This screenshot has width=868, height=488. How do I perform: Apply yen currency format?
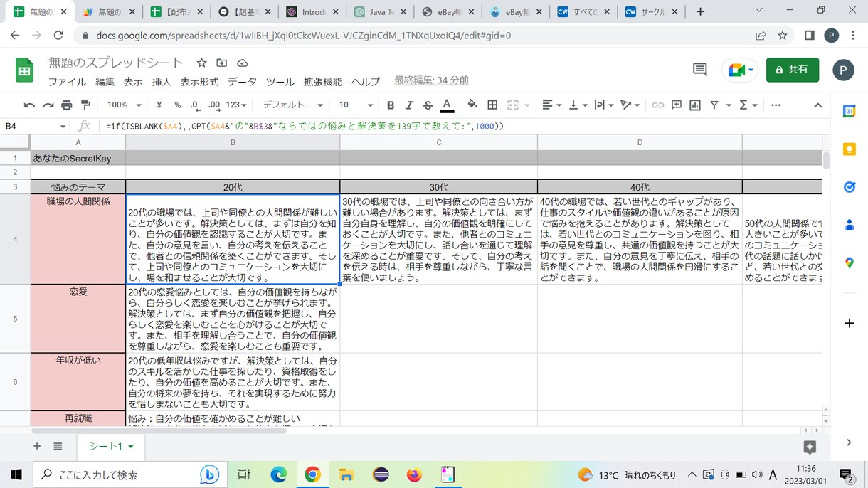point(159,105)
